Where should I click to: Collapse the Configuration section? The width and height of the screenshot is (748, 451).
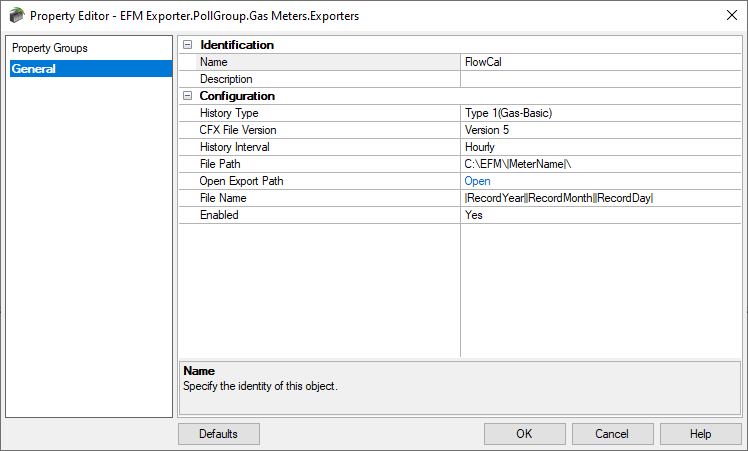pyautogui.click(x=187, y=96)
